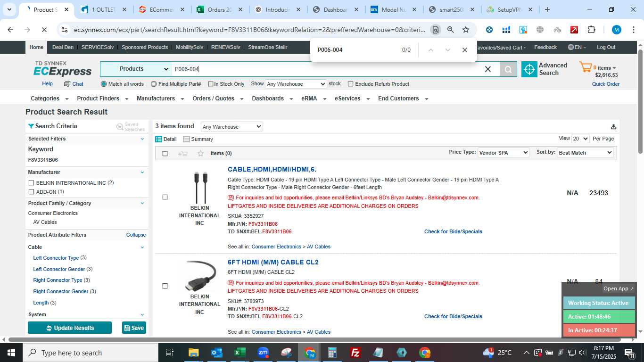Close the find-in-page bar
The width and height of the screenshot is (644, 362).
[x=464, y=50]
